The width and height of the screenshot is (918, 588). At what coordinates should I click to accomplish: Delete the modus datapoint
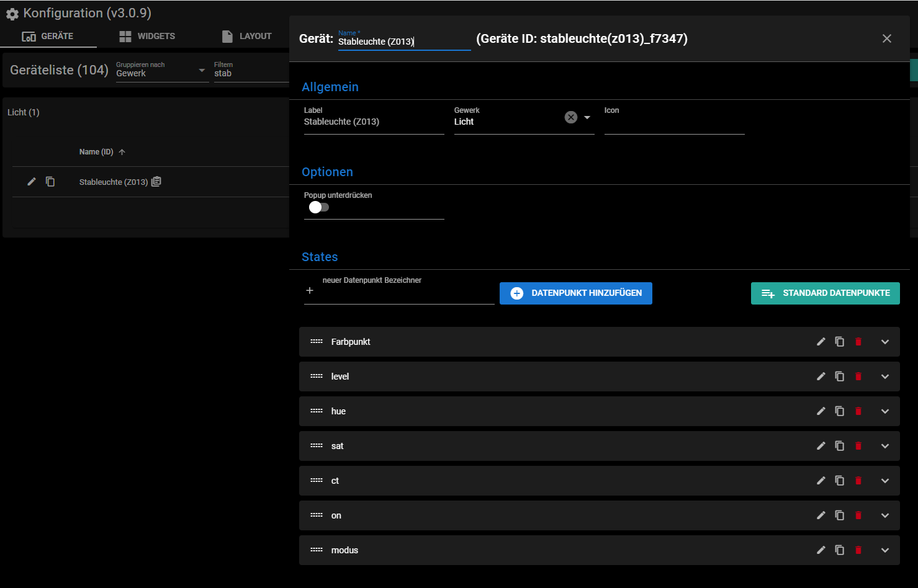coord(858,550)
